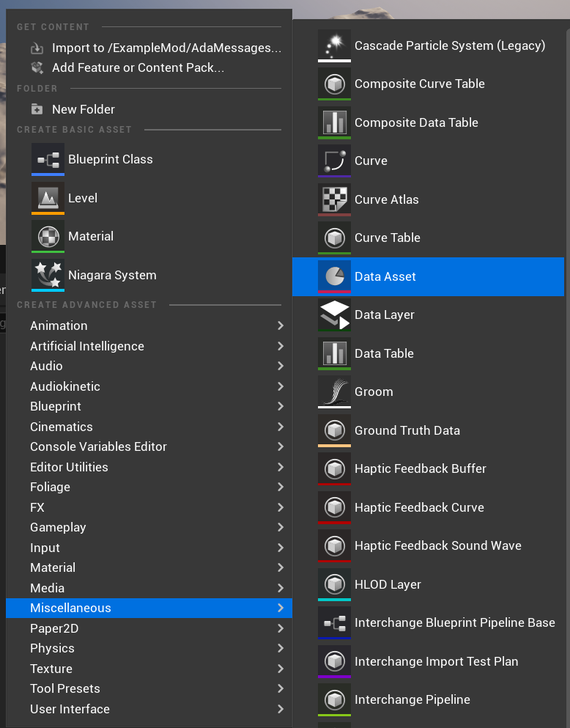Viewport: 570px width, 728px height.
Task: Open the Paper2D category
Action: point(149,628)
